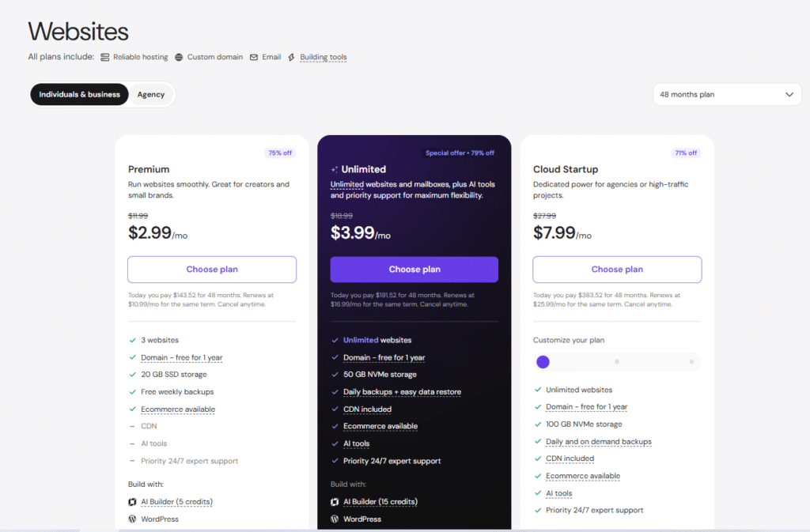Click WordPress text in Premium plan
The width and height of the screenshot is (810, 532).
[x=160, y=519]
